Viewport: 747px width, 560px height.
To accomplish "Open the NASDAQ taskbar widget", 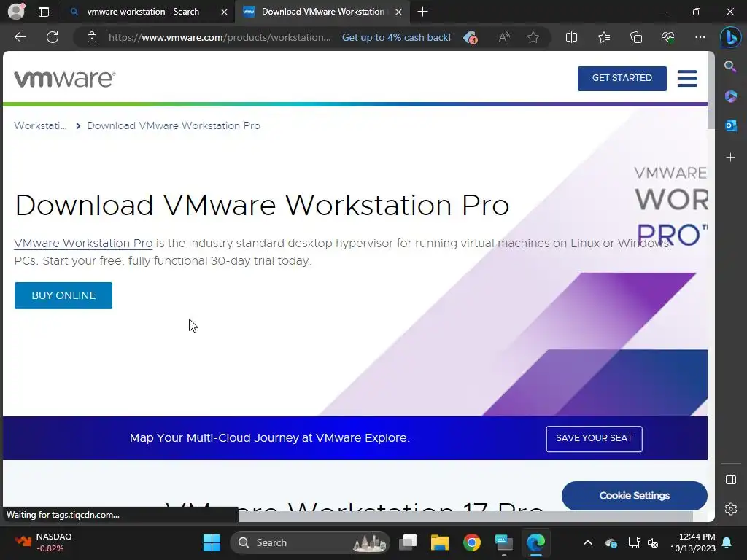I will 44,542.
